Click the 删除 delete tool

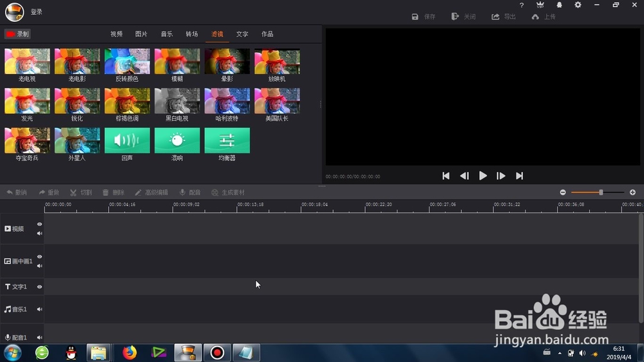113,193
